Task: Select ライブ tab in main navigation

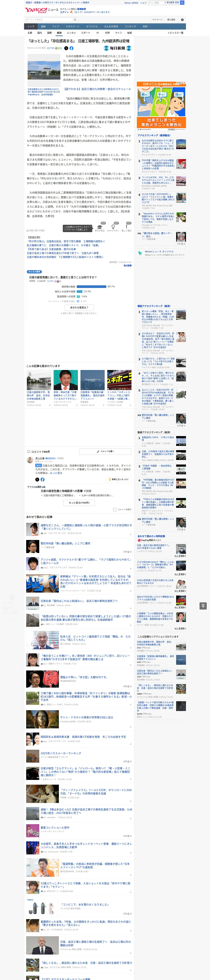Action: point(56,27)
